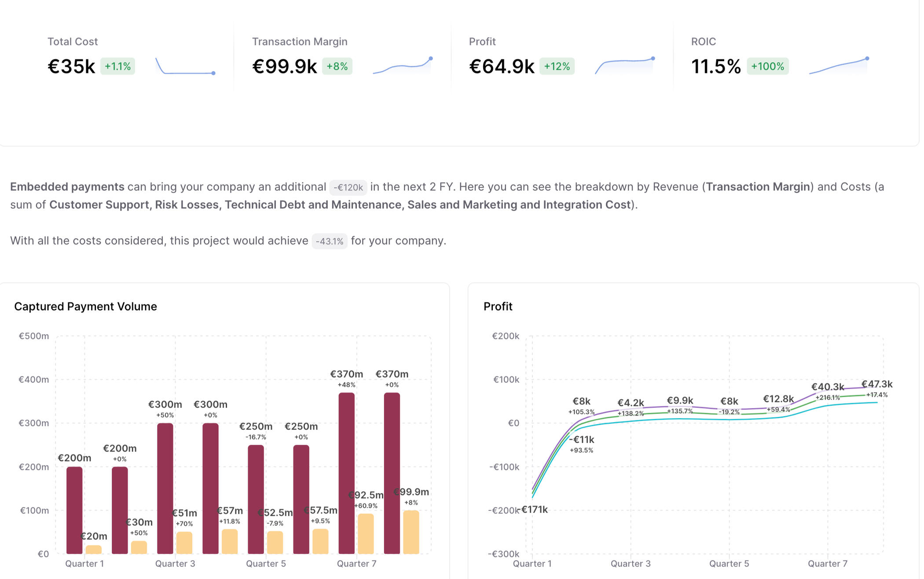Click the -43.1% value chip
Screen dimensions: 924x579
[329, 241]
